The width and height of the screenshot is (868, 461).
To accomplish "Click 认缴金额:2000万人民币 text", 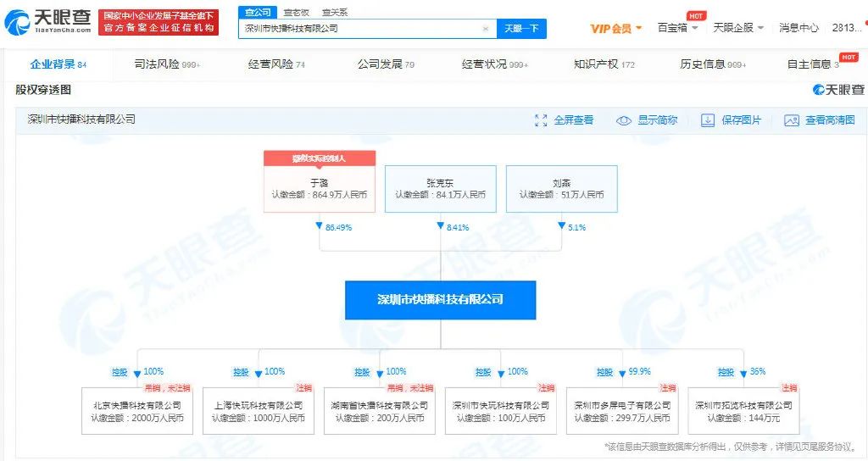I will pos(136,418).
